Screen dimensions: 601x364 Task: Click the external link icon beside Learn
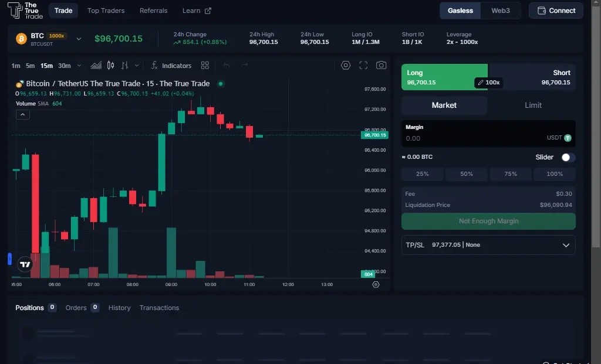tap(208, 11)
